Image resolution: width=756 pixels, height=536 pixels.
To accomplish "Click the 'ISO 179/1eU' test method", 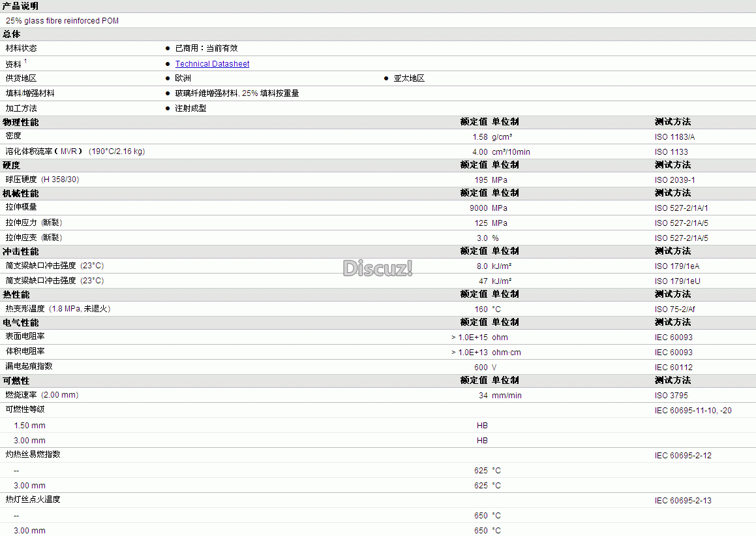I will 678,281.
